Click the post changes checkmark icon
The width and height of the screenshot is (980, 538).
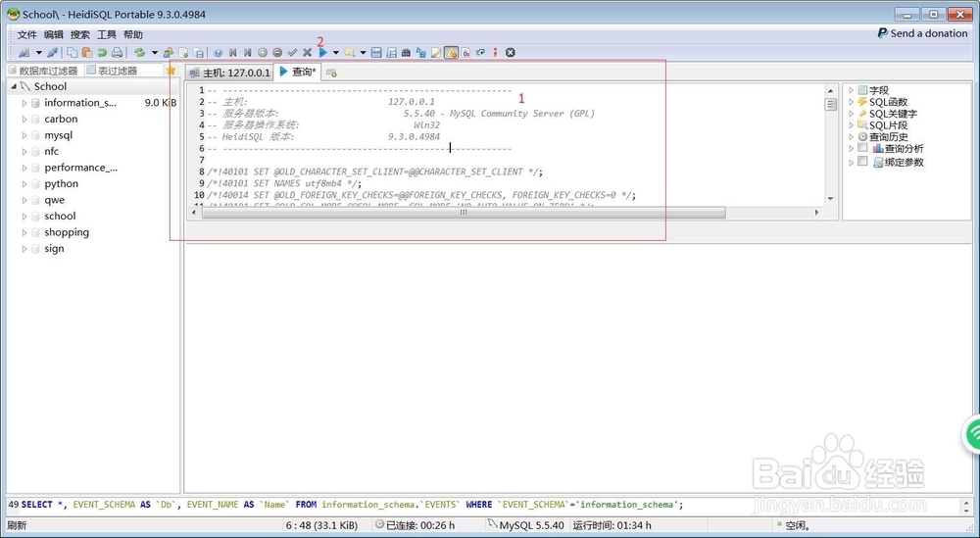[x=292, y=53]
